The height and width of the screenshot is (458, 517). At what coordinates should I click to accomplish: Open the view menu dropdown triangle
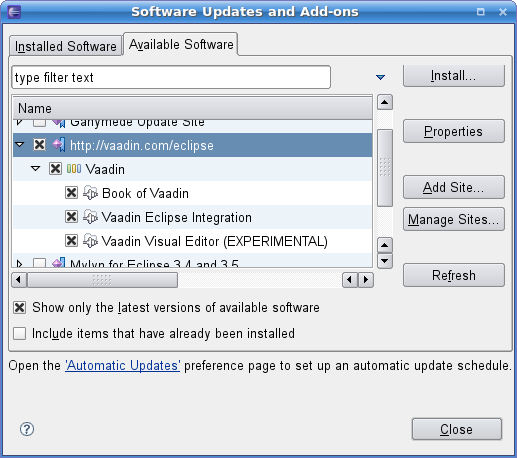(380, 77)
